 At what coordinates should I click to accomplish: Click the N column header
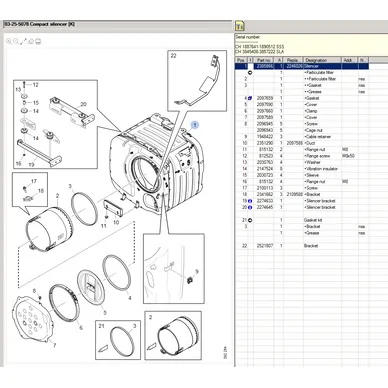click(363, 60)
